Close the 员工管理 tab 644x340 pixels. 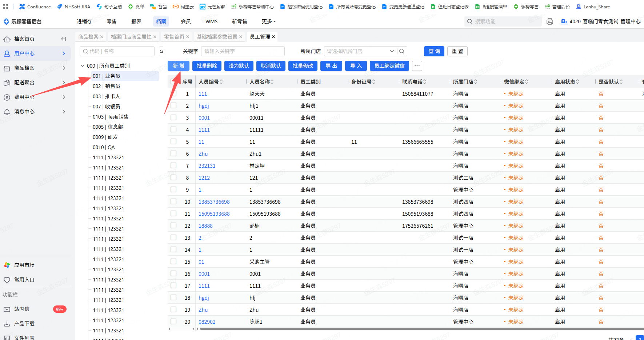[273, 37]
